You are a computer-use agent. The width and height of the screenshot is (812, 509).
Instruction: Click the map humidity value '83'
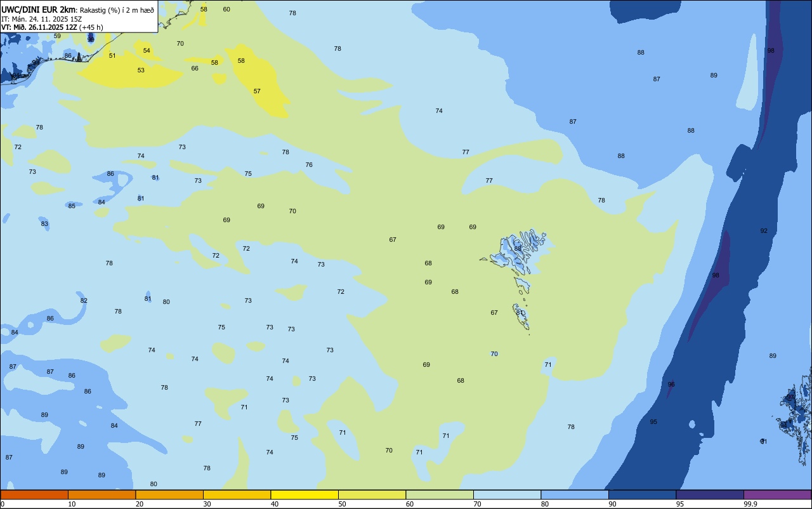(44, 224)
